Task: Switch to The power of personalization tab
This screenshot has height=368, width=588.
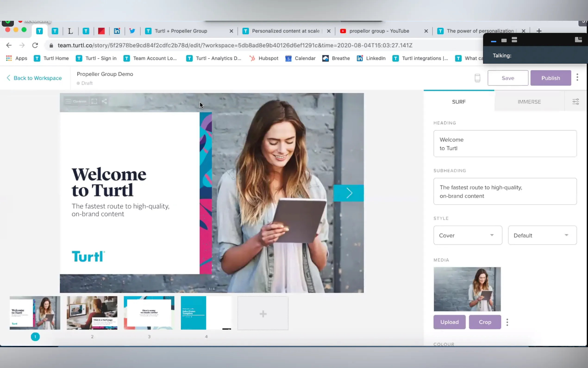Action: tap(480, 31)
